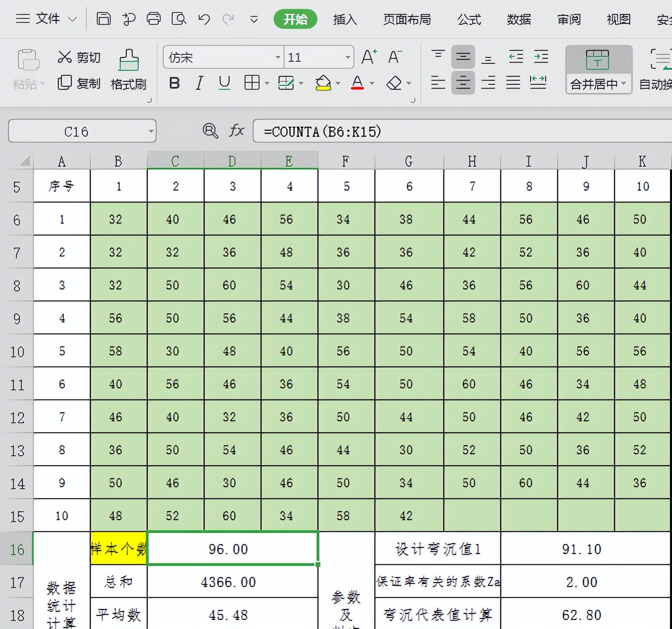Viewport: 672px width, 629px height.
Task: Switch to the 数据 ribbon tab
Action: [518, 19]
